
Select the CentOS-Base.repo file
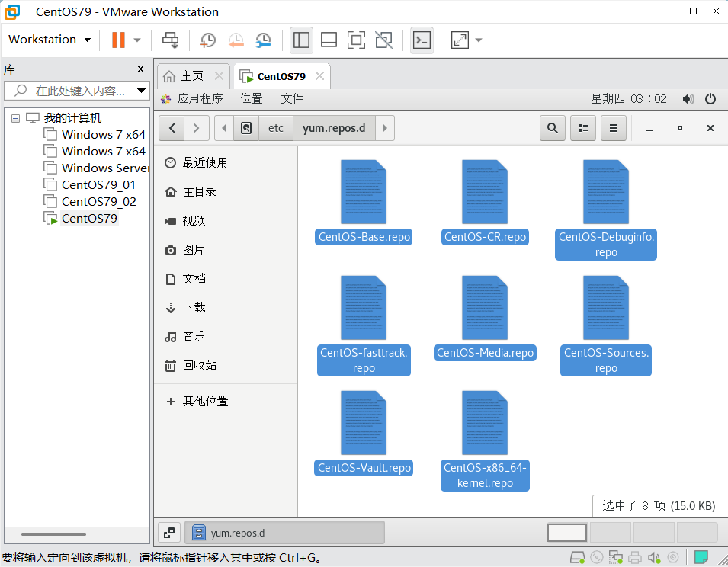coord(364,201)
